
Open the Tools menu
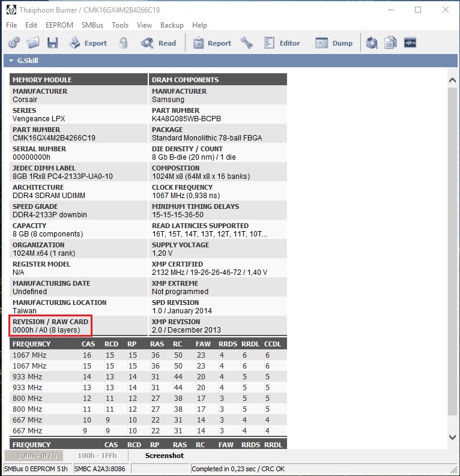pyautogui.click(x=120, y=25)
